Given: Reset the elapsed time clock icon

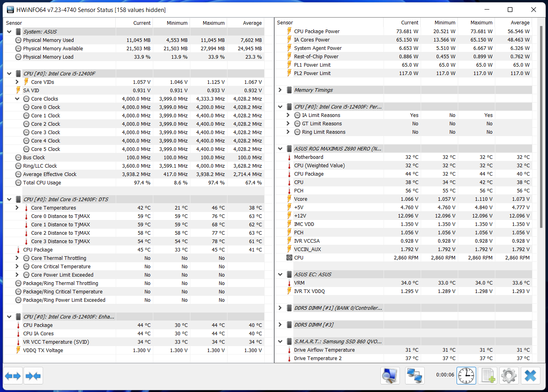Looking at the screenshot, I should [466, 376].
